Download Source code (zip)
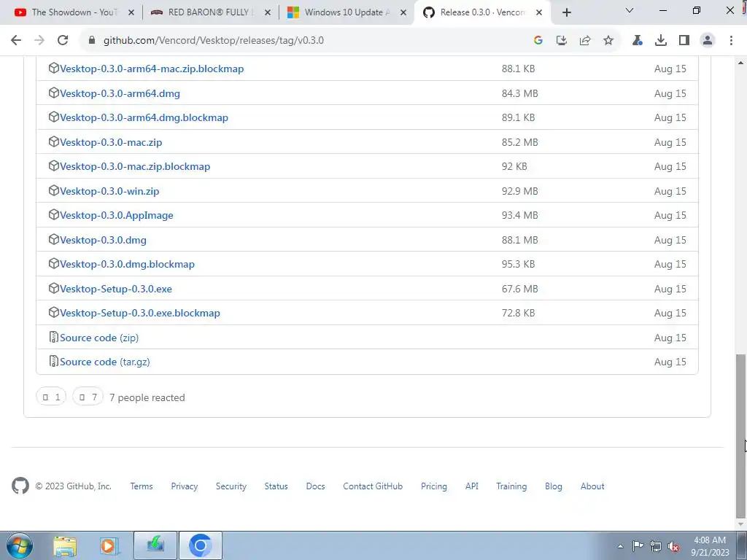Image resolution: width=747 pixels, height=560 pixels. pyautogui.click(x=99, y=338)
